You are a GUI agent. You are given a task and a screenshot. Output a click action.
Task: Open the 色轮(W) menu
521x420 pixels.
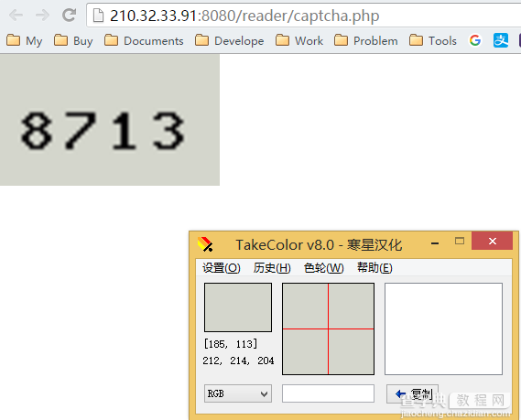click(x=323, y=267)
